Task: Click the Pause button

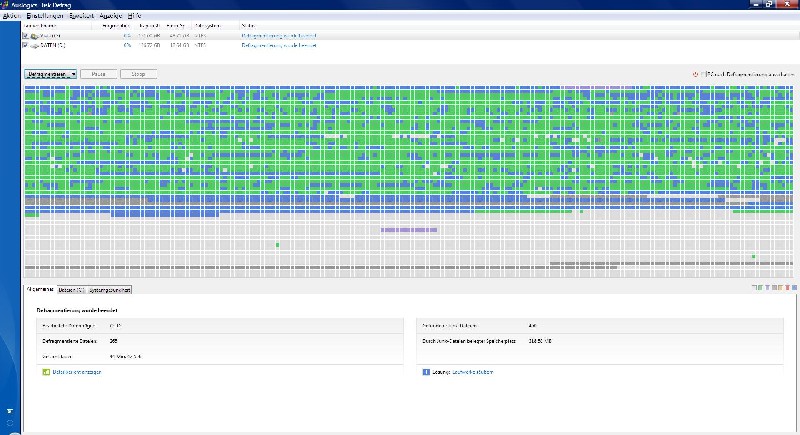Action: pos(98,74)
